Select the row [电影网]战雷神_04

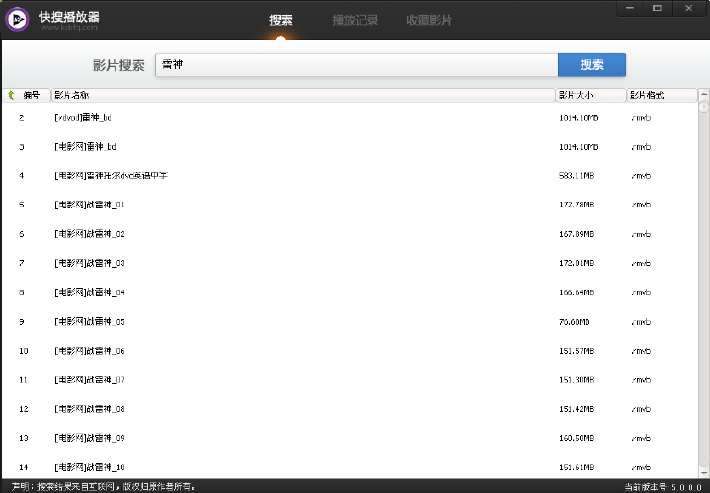pyautogui.click(x=350, y=292)
